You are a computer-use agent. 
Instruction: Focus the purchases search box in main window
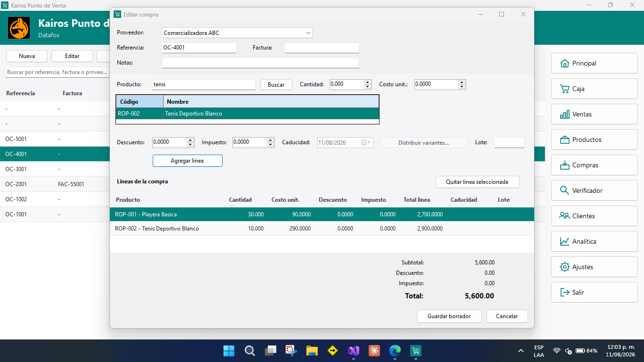(x=58, y=72)
